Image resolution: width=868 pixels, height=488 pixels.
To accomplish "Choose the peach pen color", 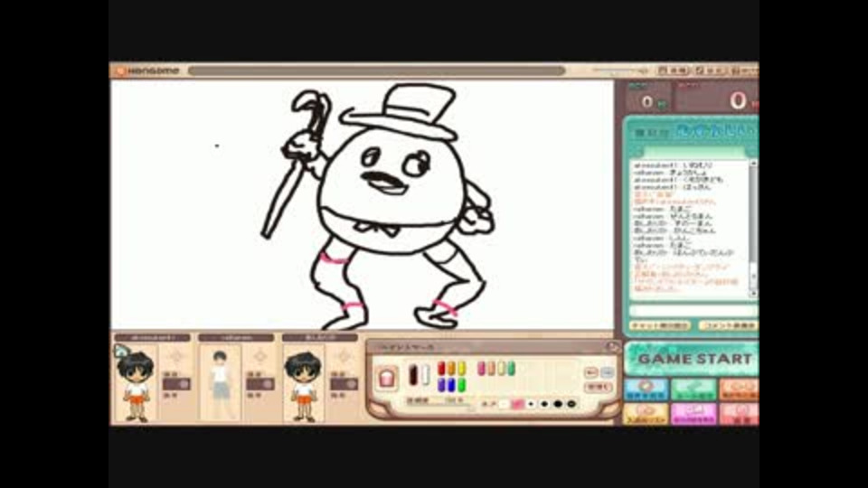I will (x=491, y=369).
